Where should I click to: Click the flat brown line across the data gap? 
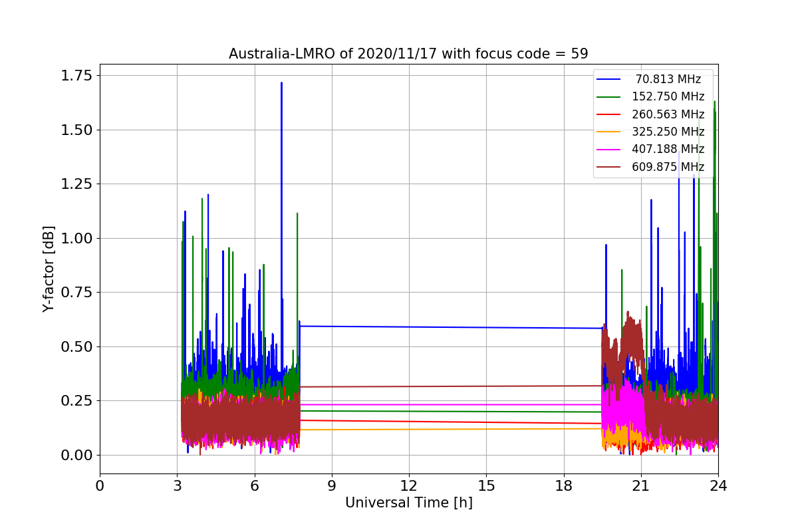coord(451,386)
